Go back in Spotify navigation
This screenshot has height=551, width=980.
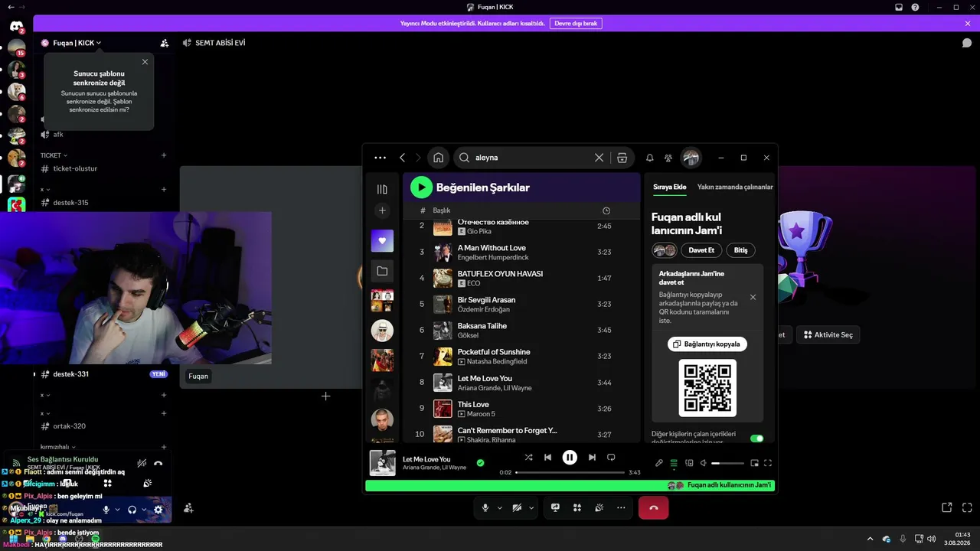(402, 158)
